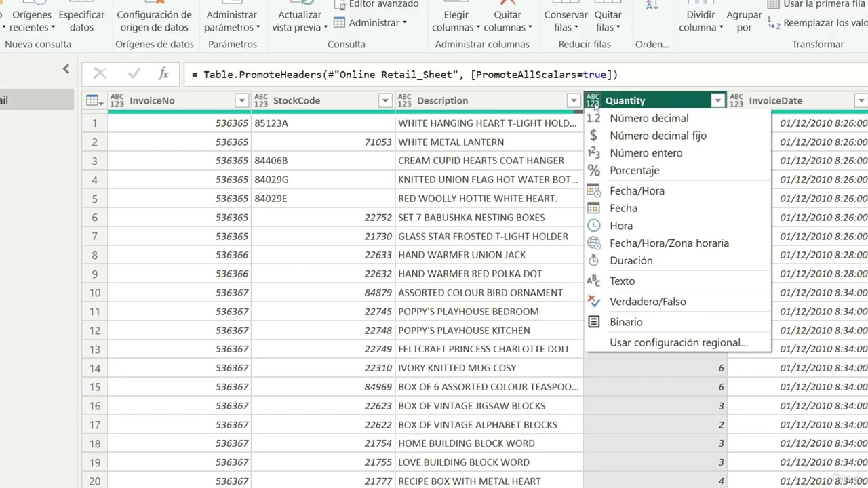Viewport: 868px width, 488px height.
Task: Click the Número decimal 1.2 icon
Action: click(593, 118)
